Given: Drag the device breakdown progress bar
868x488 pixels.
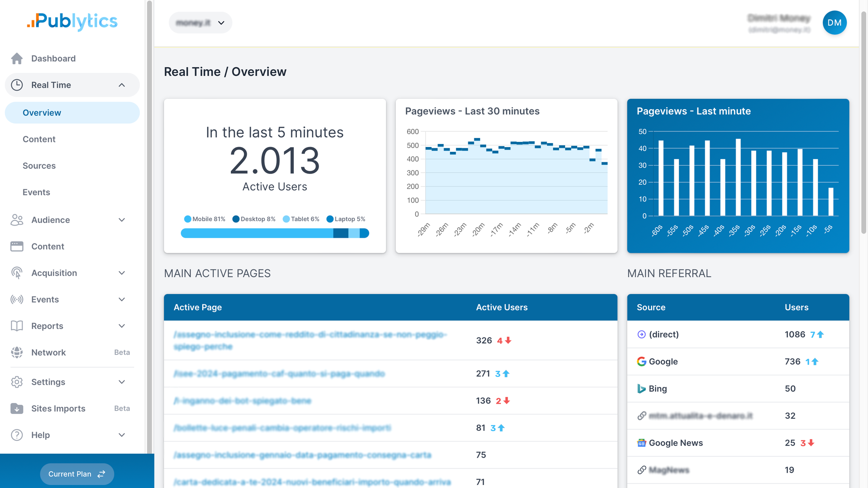Looking at the screenshot, I should (274, 233).
